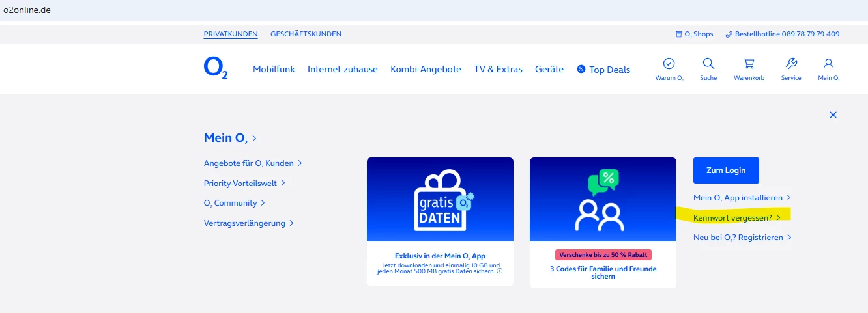Click the O2 logo
This screenshot has height=313, width=868.
pyautogui.click(x=216, y=68)
